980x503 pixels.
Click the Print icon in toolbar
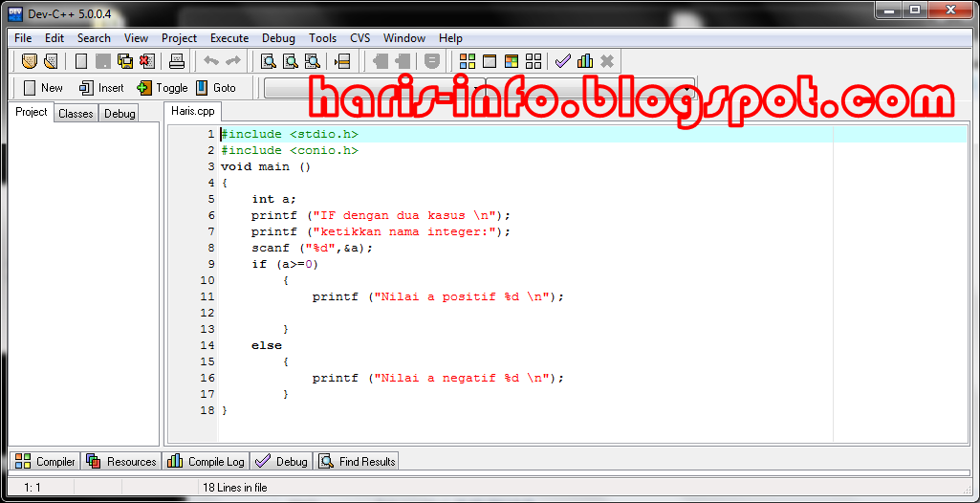176,61
